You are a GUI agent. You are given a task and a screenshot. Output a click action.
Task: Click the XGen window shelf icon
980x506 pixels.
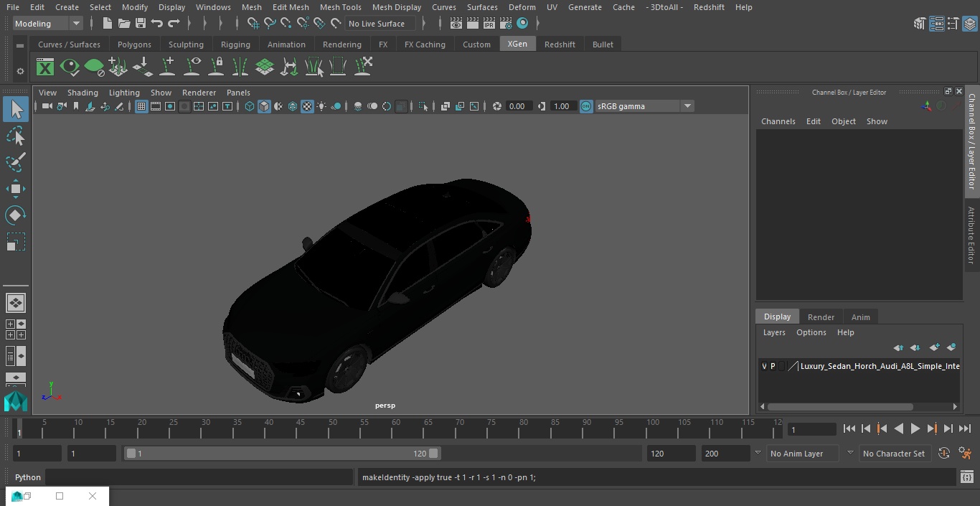click(44, 67)
